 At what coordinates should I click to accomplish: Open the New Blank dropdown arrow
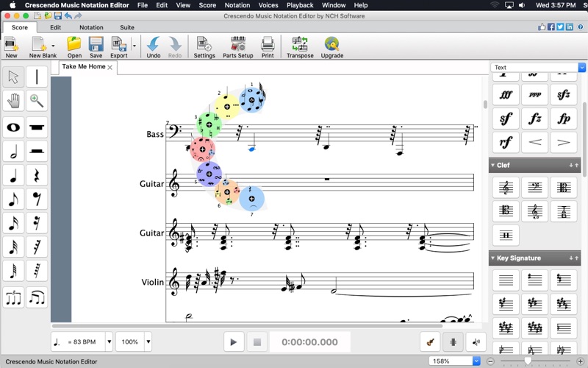click(x=53, y=46)
